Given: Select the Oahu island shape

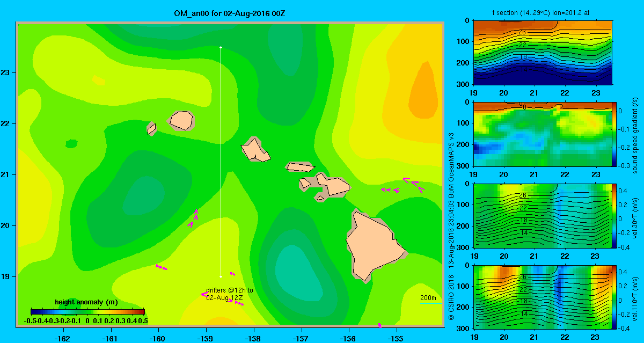Looking at the screenshot, I should [x=255, y=150].
